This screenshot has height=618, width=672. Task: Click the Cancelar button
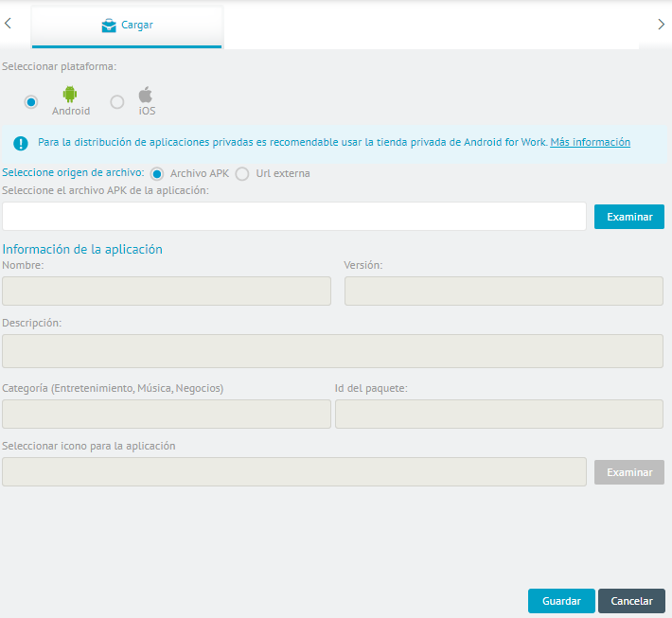click(x=631, y=601)
